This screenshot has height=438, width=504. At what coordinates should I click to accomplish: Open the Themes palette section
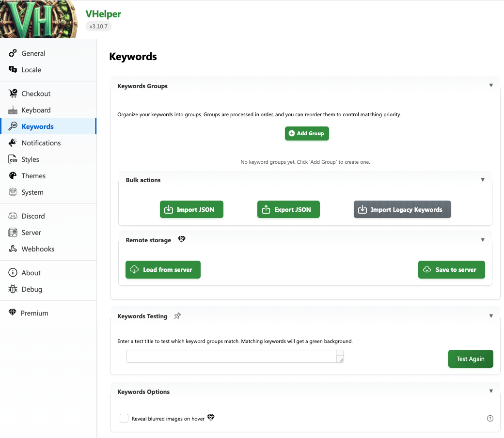(x=33, y=176)
